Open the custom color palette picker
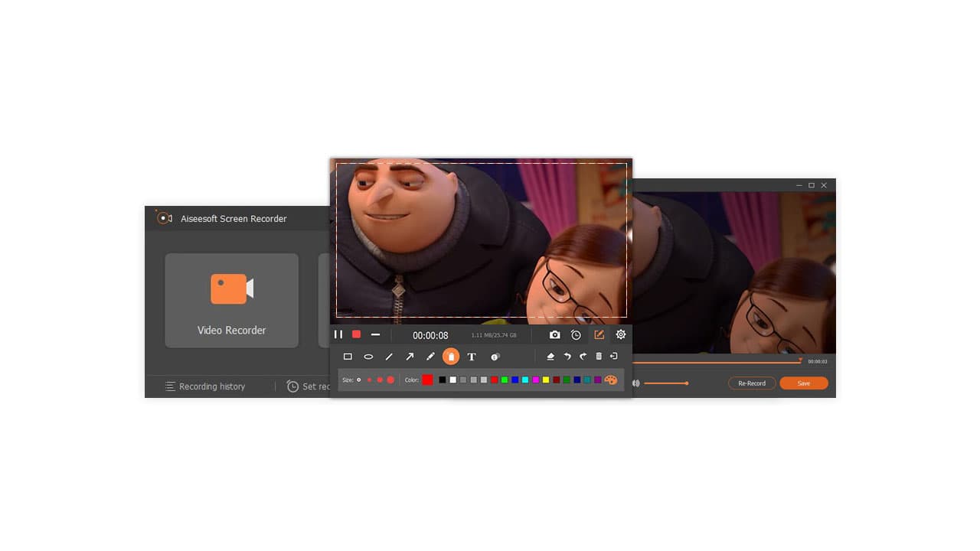980x551 pixels. tap(612, 380)
